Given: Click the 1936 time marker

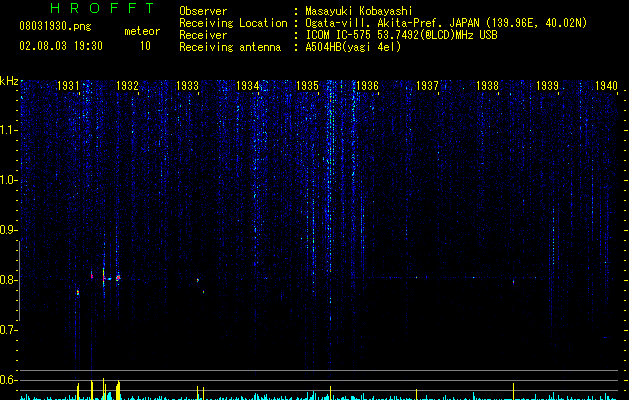Looking at the screenshot, I should click(367, 86).
